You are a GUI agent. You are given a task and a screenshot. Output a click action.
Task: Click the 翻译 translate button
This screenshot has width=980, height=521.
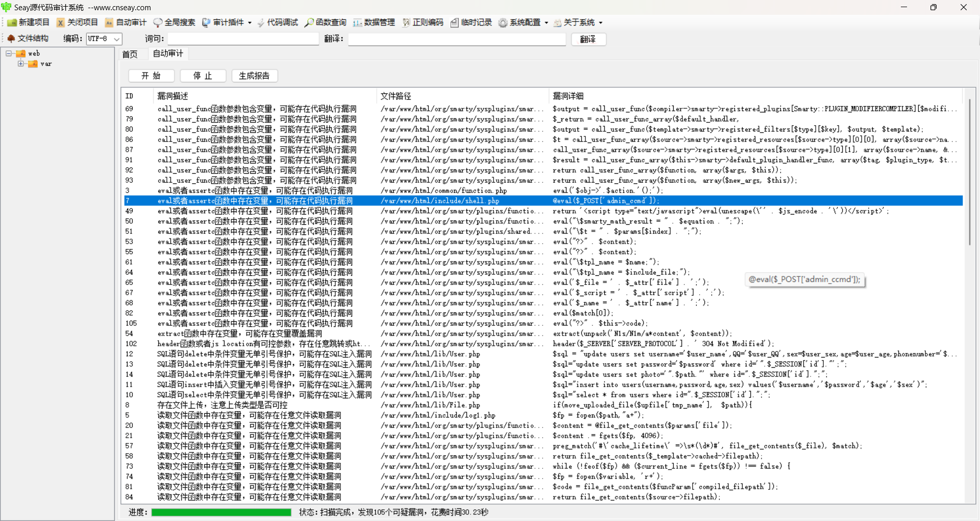click(588, 39)
